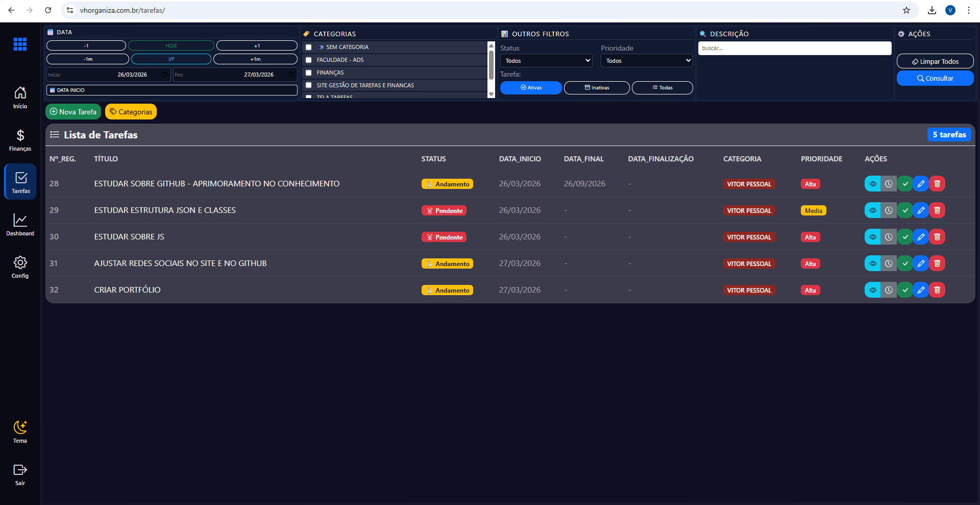Open the DATA INICIO selector

pyautogui.click(x=171, y=90)
